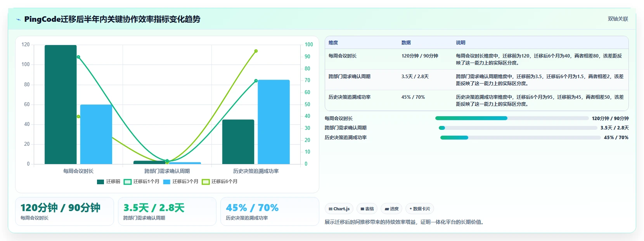Click the lime line peak point above 历史决策追溯成功率
The image size is (644, 241).
[x=256, y=51]
